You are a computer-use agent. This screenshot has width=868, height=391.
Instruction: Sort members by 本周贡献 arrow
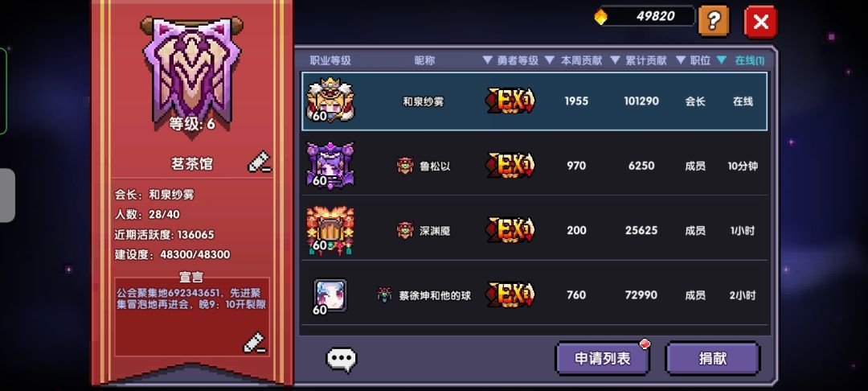click(x=550, y=60)
